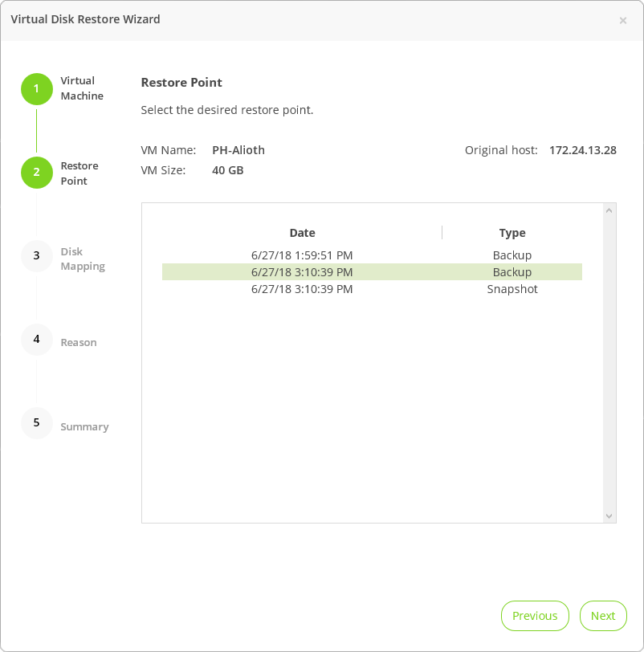Screen dimensions: 644x652
Task: Sort by Type column header
Action: [512, 233]
